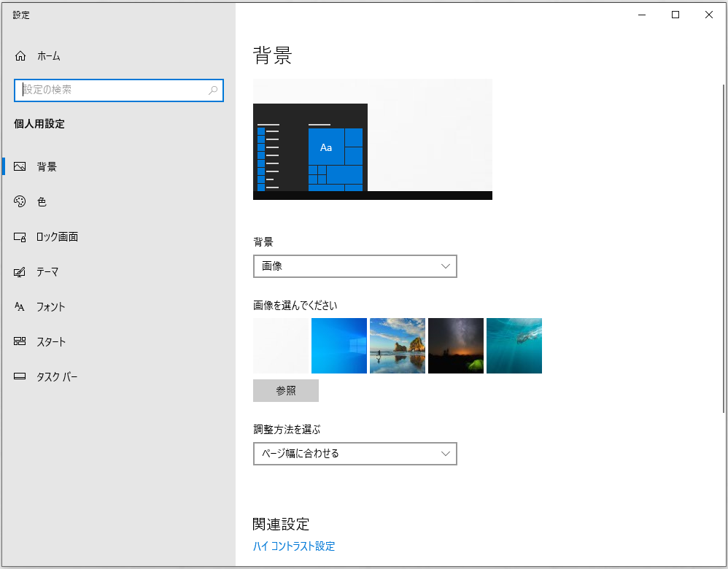728x569 pixels.
Task: Open the ハイ コントラスト設定 link
Action: coord(294,546)
